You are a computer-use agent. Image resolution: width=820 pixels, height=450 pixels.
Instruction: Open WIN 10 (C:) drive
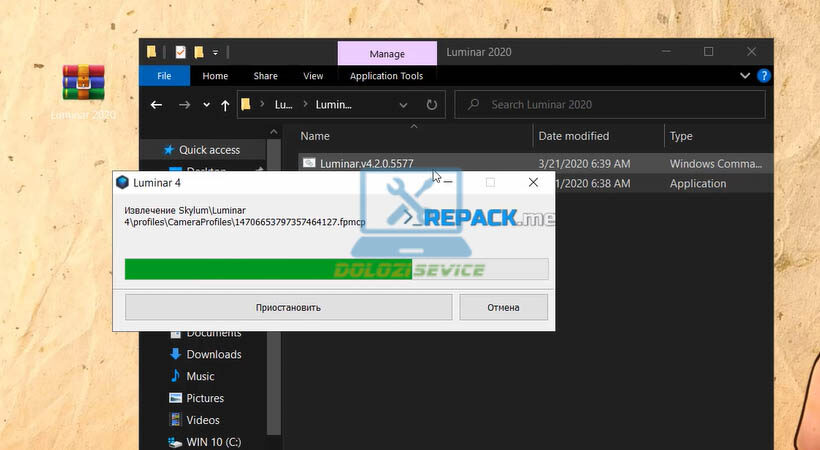[213, 441]
